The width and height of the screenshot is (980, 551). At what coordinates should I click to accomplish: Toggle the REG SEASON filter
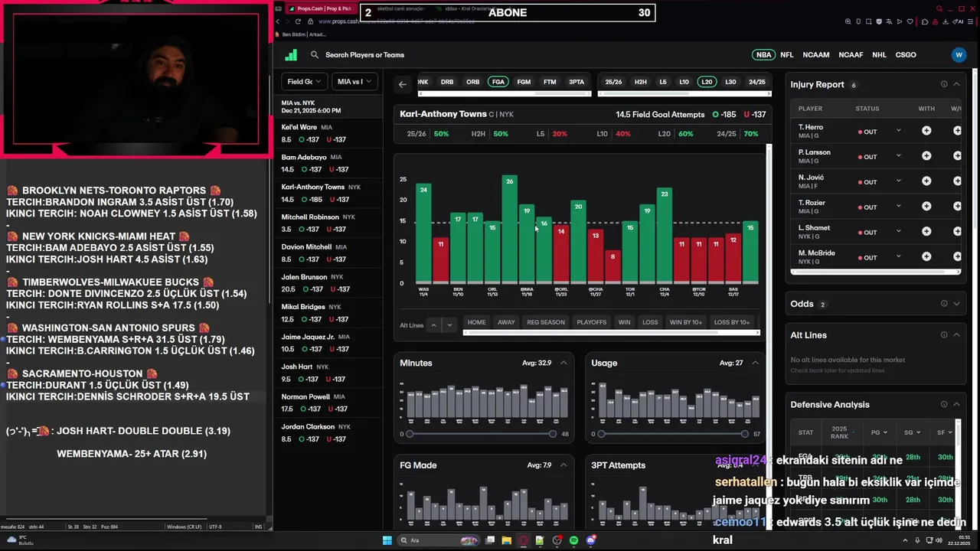tap(546, 322)
